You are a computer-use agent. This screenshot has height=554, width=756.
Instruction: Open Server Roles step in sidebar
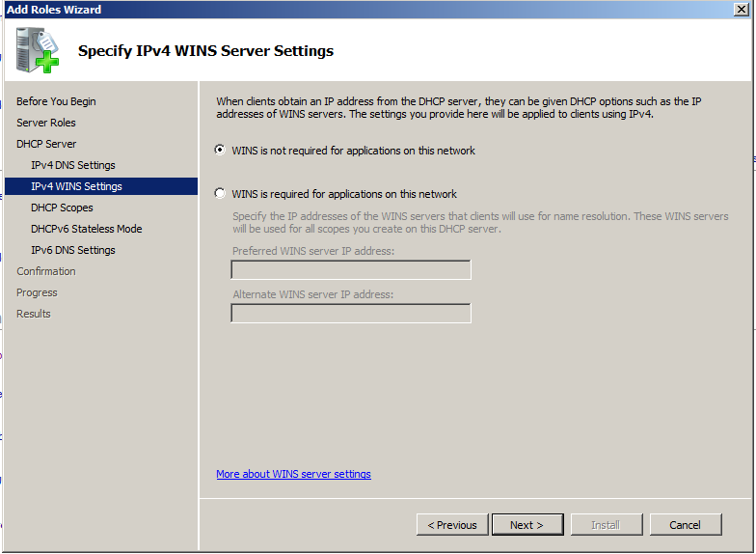click(x=46, y=123)
